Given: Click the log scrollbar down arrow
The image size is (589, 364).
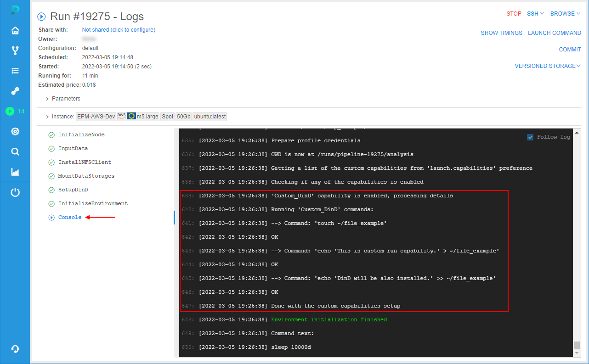Looking at the screenshot, I should click(x=577, y=354).
